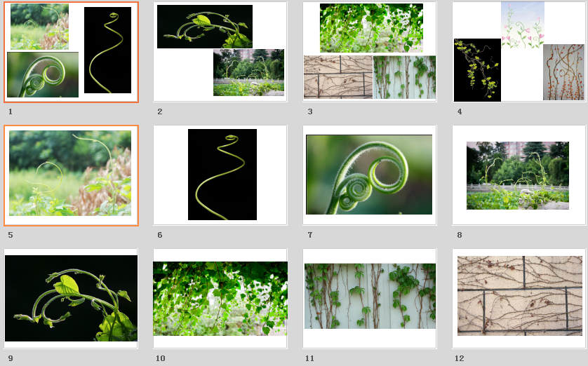Click the slide number label 12
The height and width of the screenshot is (366, 588).
tap(460, 358)
